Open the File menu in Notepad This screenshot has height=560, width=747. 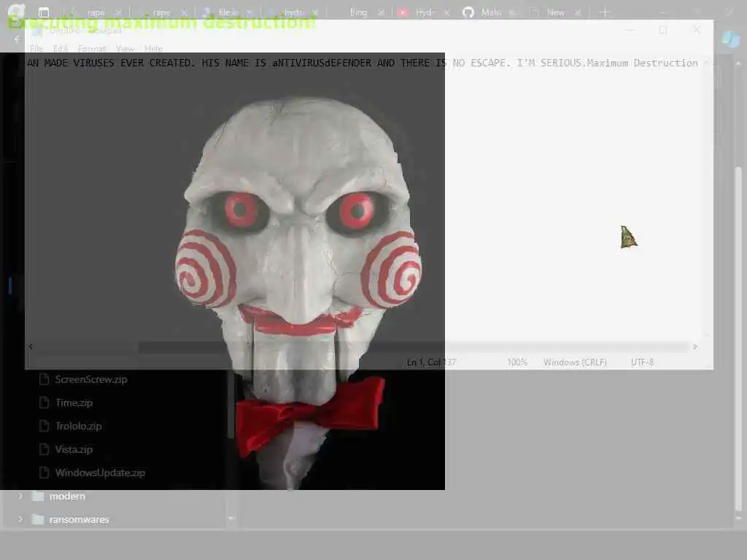pos(36,49)
